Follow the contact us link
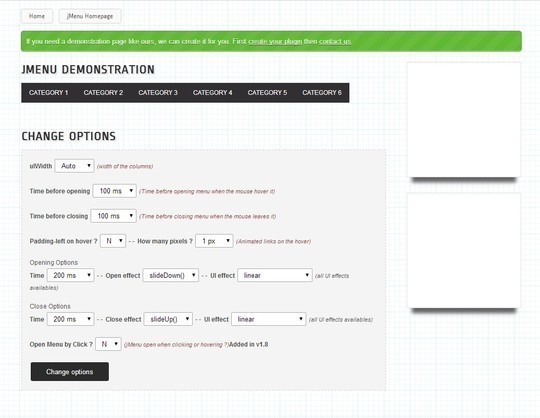Viewport: 540px width, 418px height. (x=335, y=41)
